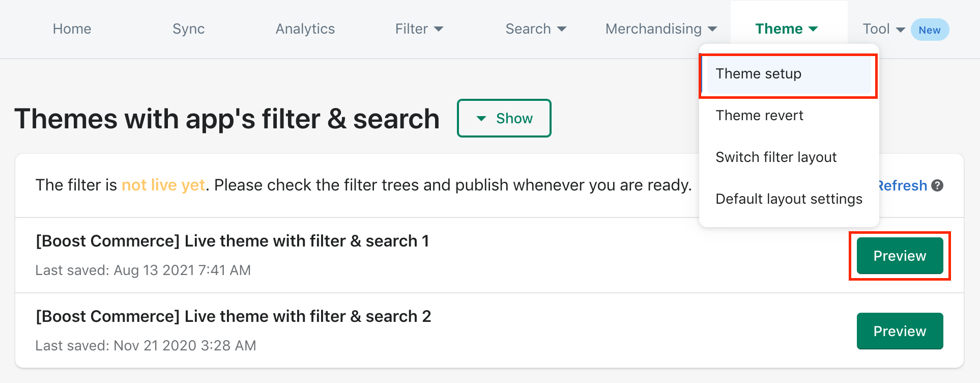The width and height of the screenshot is (980, 383).
Task: Choose Switch filter layout option
Action: (776, 157)
